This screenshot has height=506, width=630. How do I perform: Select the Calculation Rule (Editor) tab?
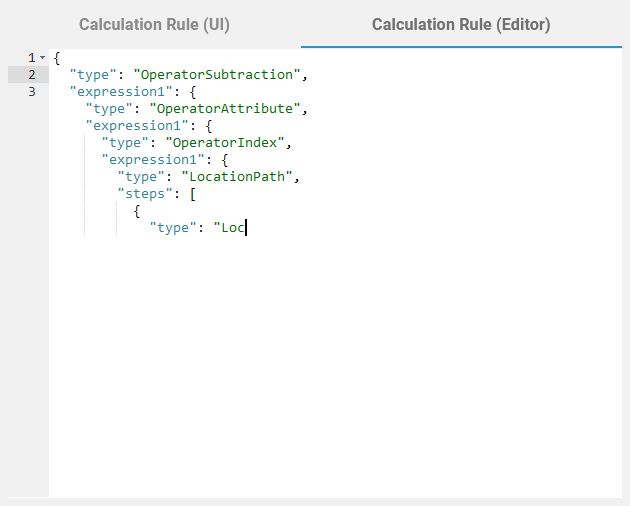461,23
